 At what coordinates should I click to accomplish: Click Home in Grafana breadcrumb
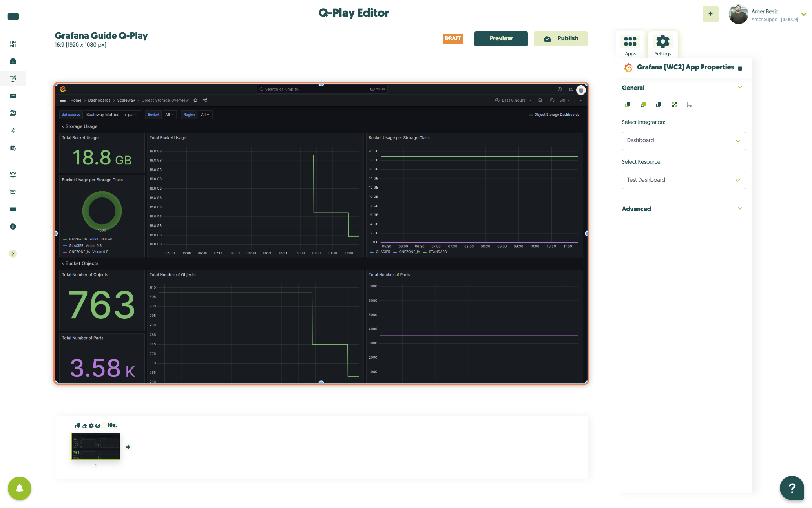coord(76,101)
